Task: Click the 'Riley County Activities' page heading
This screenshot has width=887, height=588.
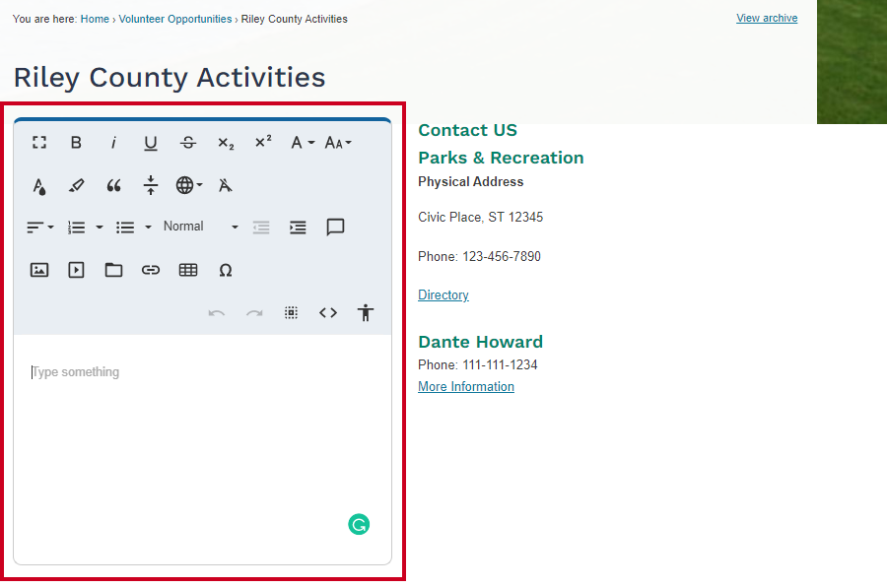Action: 170,78
